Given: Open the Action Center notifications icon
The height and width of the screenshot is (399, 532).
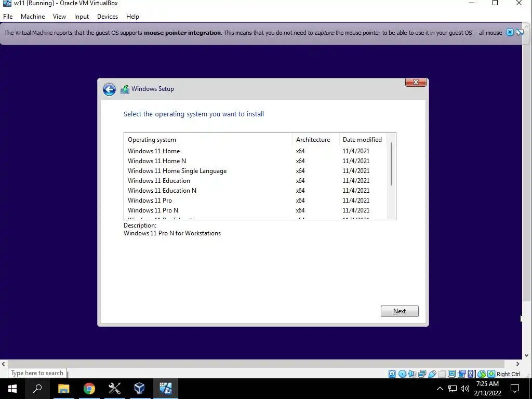Looking at the screenshot, I should coord(515,389).
